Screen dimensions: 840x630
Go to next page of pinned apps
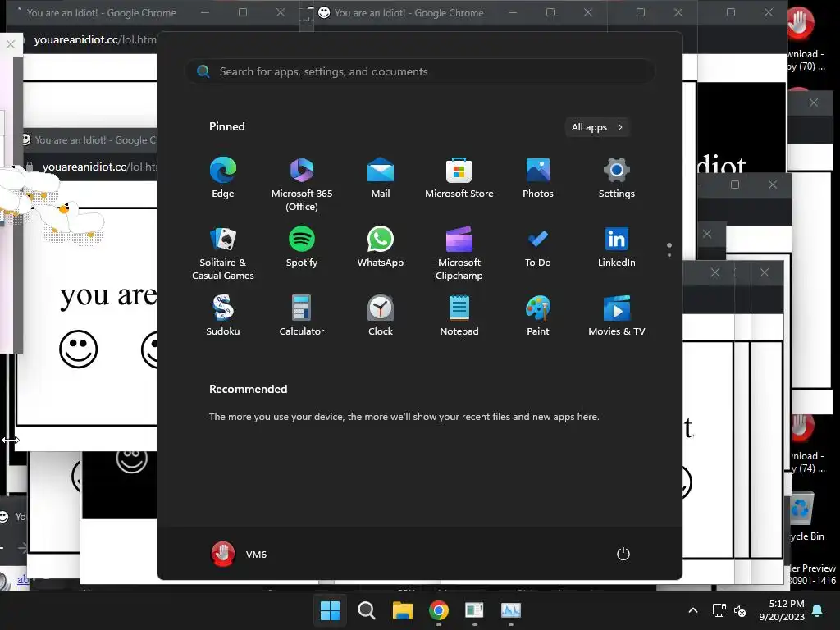coord(669,254)
